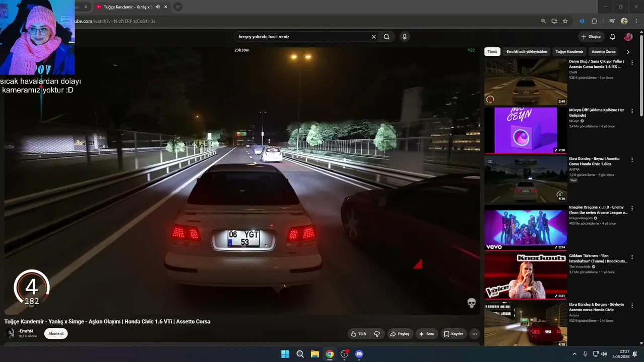Open the -EmrhN channel avatar
The height and width of the screenshot is (362, 644).
10,333
